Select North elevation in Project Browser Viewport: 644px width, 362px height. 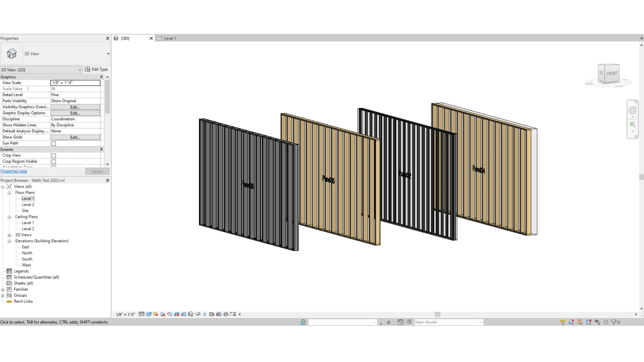click(27, 253)
